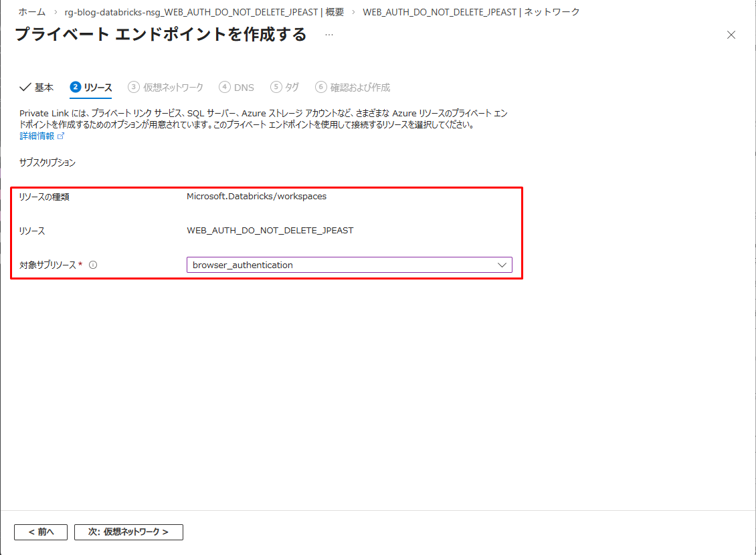The image size is (756, 555).
Task: Close the private endpoint creation pane
Action: tap(731, 35)
